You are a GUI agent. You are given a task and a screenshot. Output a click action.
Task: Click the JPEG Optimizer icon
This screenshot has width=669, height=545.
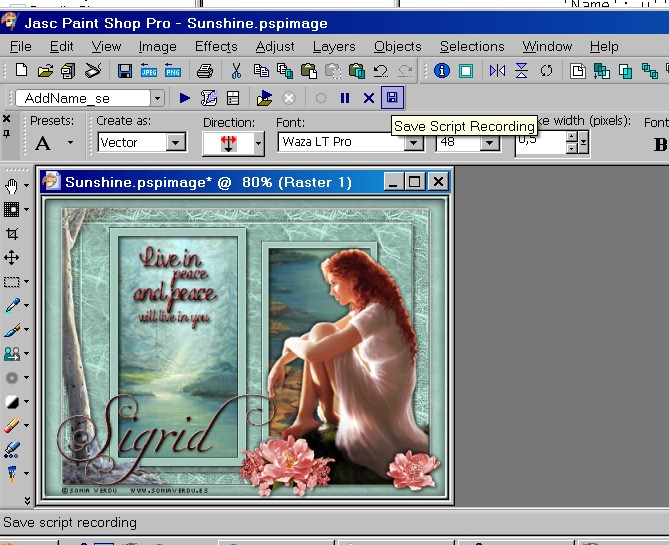[149, 71]
